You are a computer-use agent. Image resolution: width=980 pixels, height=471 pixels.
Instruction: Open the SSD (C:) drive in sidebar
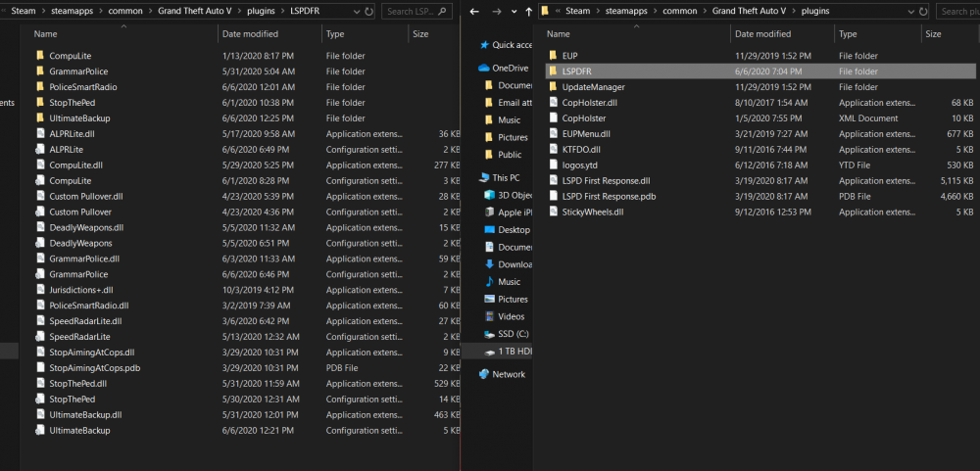pyautogui.click(x=514, y=334)
